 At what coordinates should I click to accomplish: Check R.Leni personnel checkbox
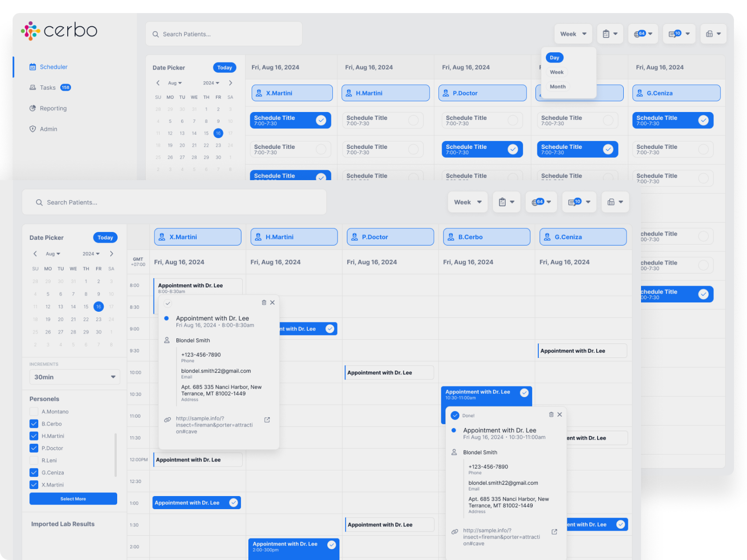pos(34,460)
